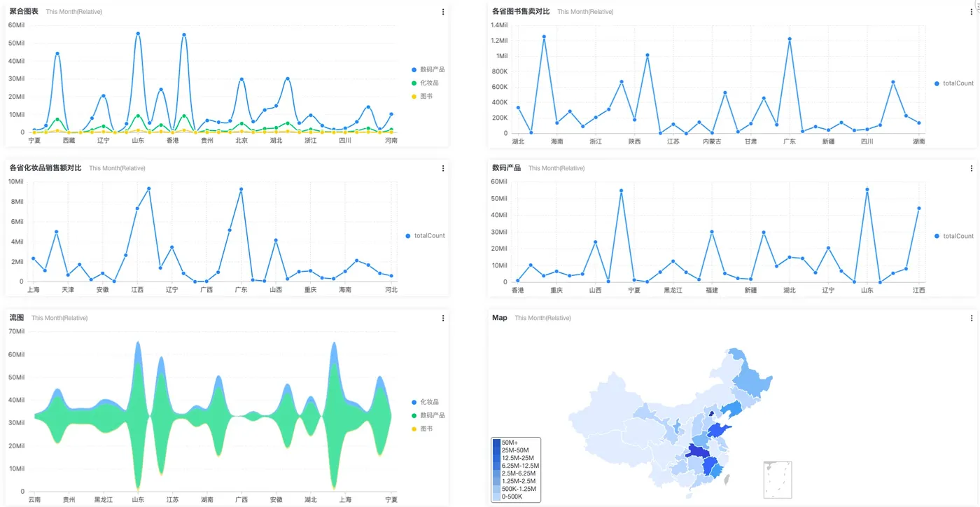980x507 pixels.
Task: Toggle 数码产品 series in 聚合图表 legend
Action: tap(428, 69)
